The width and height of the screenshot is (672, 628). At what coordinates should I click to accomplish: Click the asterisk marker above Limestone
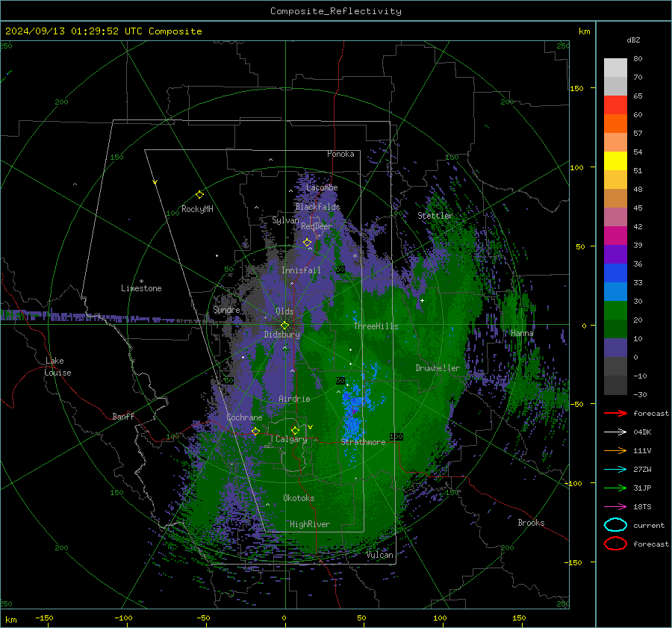tap(141, 282)
